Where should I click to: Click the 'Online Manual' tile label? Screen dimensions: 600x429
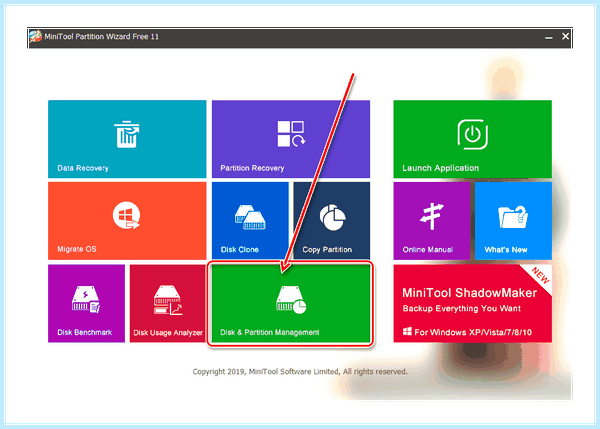(427, 250)
